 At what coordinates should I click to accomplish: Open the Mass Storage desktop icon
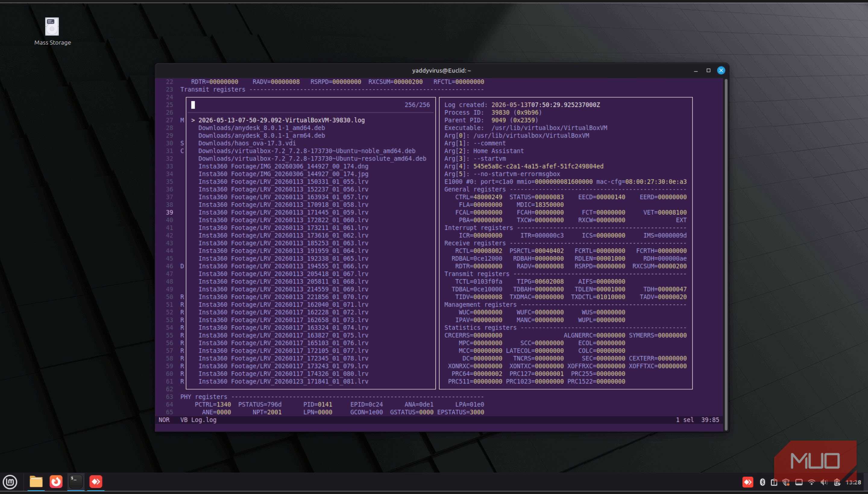pyautogui.click(x=52, y=31)
